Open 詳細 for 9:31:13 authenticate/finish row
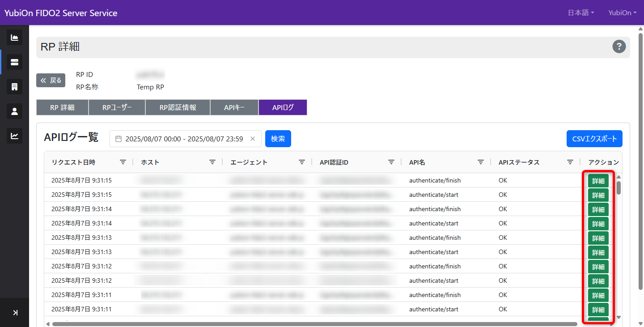This screenshot has width=644, height=327. (598, 238)
